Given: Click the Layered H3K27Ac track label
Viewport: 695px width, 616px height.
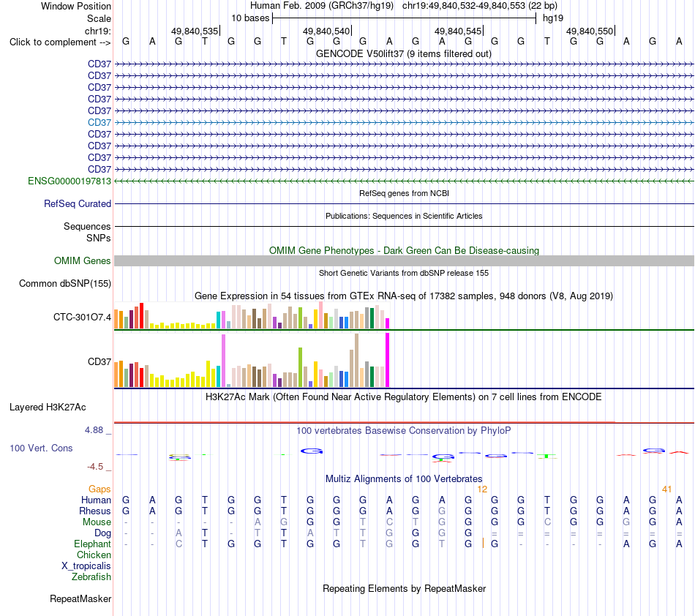Looking at the screenshot, I should [48, 407].
